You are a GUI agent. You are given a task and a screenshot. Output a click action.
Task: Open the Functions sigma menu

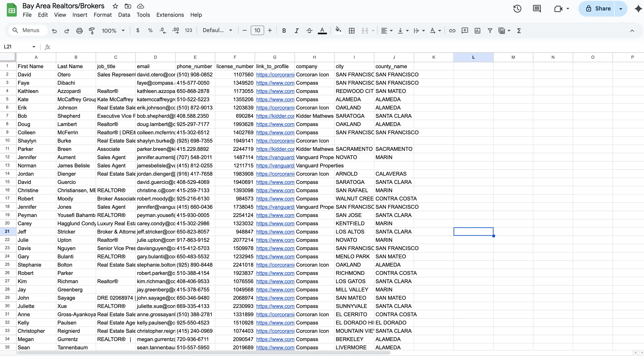tap(519, 30)
